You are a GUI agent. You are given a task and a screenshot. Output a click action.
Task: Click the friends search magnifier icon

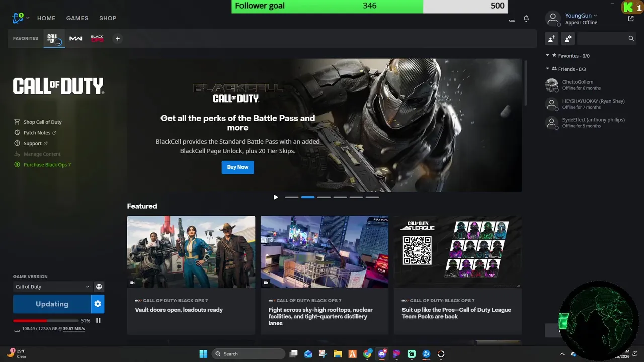tap(631, 38)
